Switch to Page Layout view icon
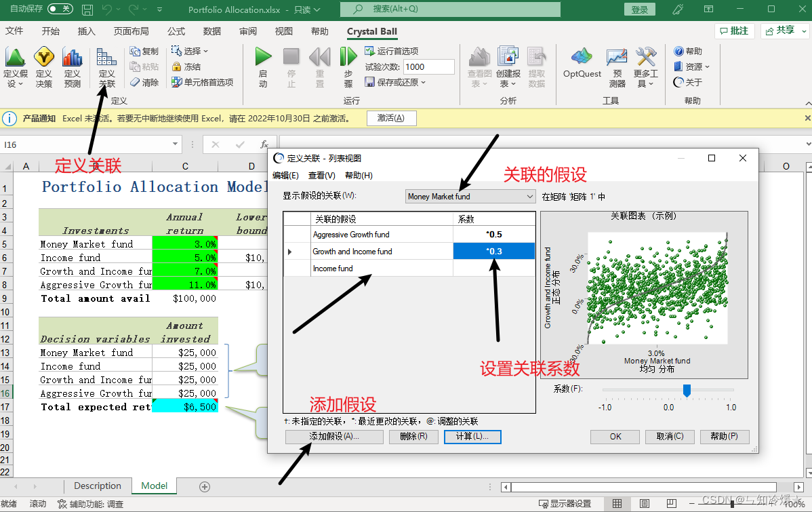Viewport: 812px width, 512px height. 644,503
